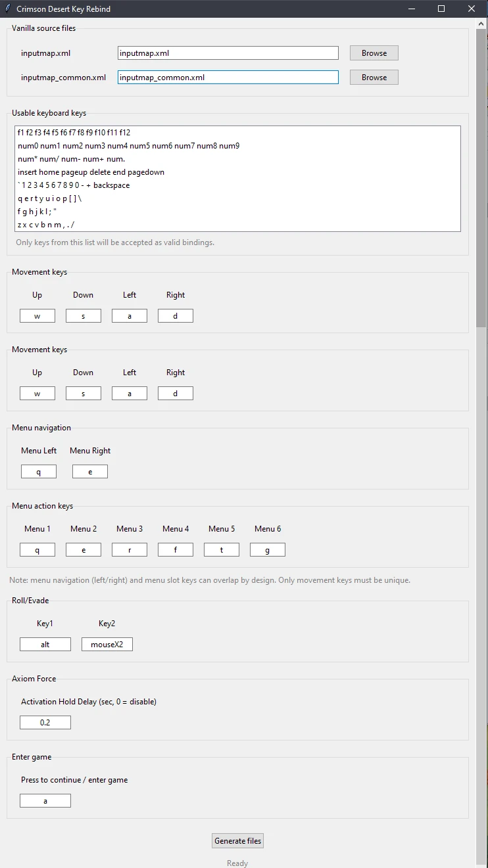The width and height of the screenshot is (488, 868).
Task: Click the Activation Hold Delay value 0.2
Action: click(45, 723)
